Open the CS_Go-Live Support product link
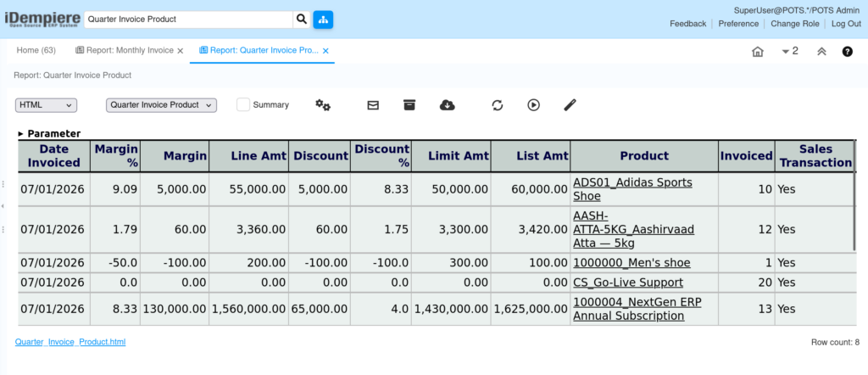The height and width of the screenshot is (375, 868). click(628, 283)
